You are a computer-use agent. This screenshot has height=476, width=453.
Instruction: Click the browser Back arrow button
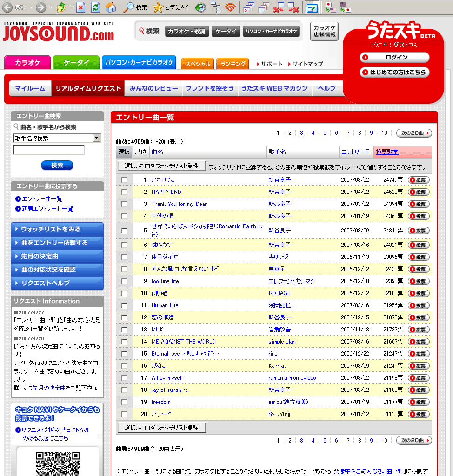click(7, 7)
